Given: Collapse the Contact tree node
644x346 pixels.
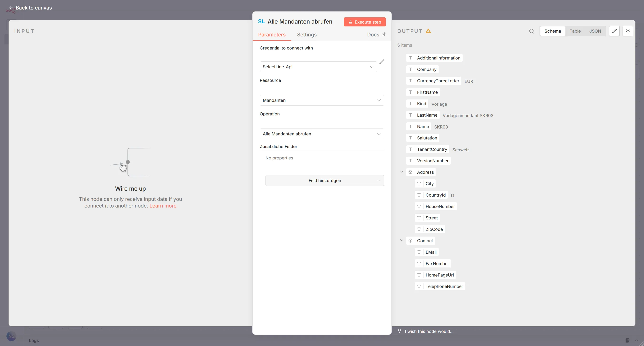Looking at the screenshot, I should [401, 240].
